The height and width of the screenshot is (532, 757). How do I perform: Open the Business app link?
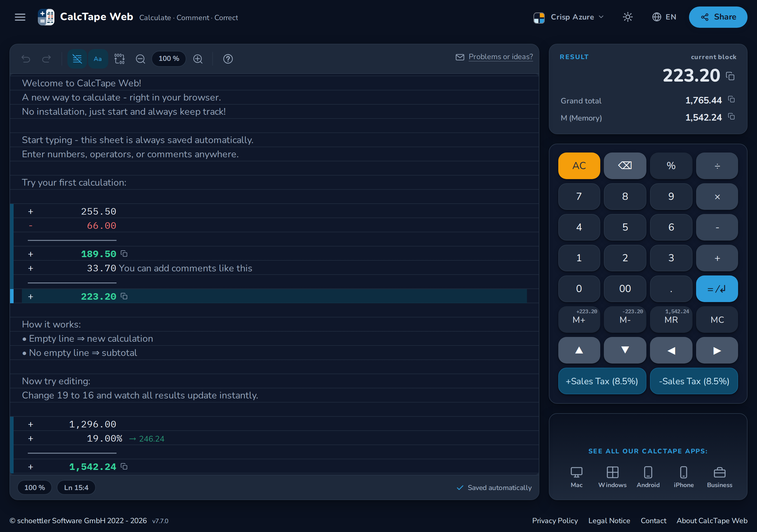(x=719, y=477)
